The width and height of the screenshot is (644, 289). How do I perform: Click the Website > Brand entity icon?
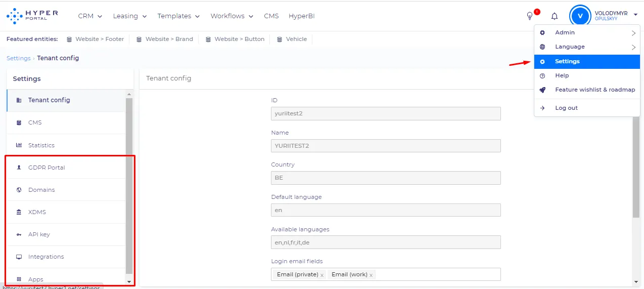139,39
